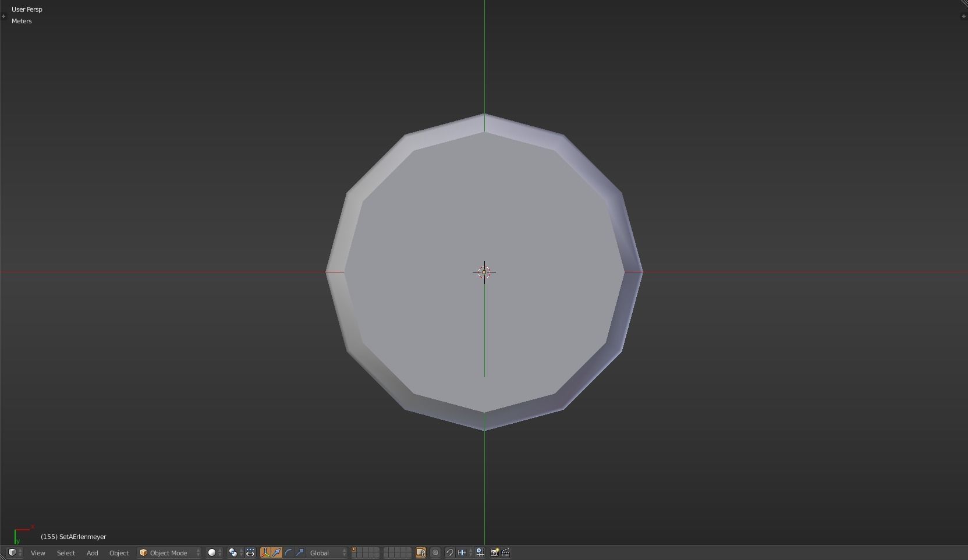
Task: Open the viewport shading selector
Action: coord(215,552)
